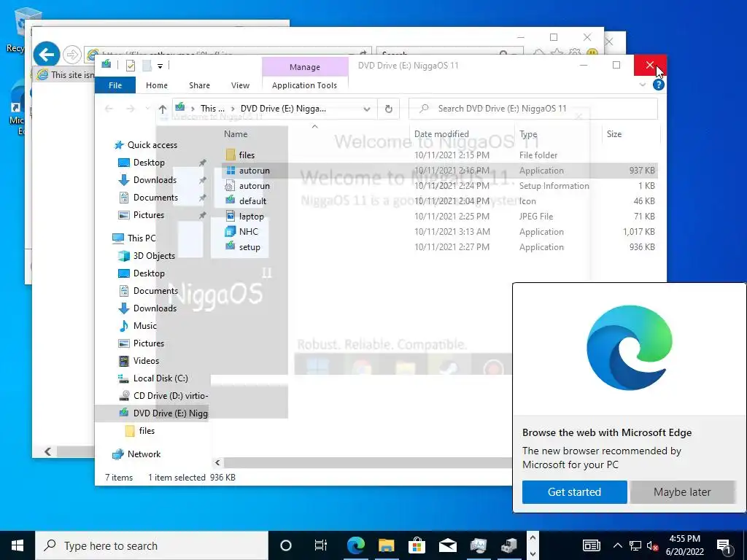This screenshot has width=747, height=560.
Task: Click left scroll arrow in Internet Explorer window
Action: tap(47, 451)
